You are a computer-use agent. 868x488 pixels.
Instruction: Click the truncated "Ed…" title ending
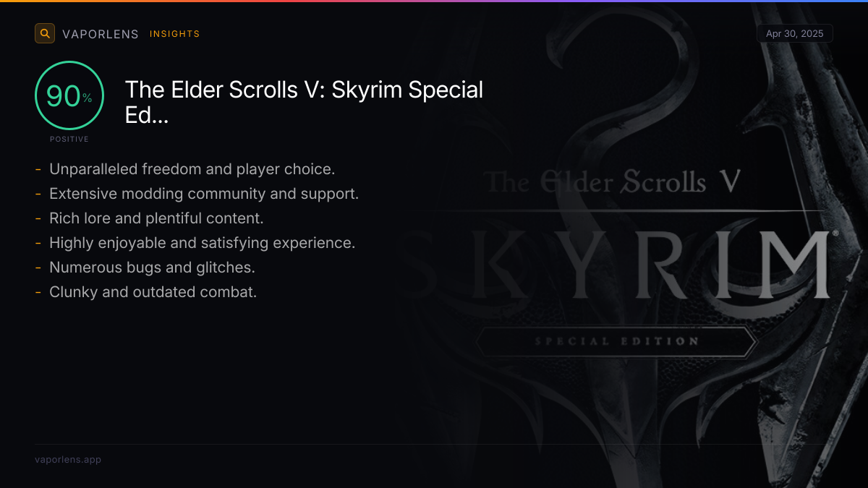click(x=146, y=116)
